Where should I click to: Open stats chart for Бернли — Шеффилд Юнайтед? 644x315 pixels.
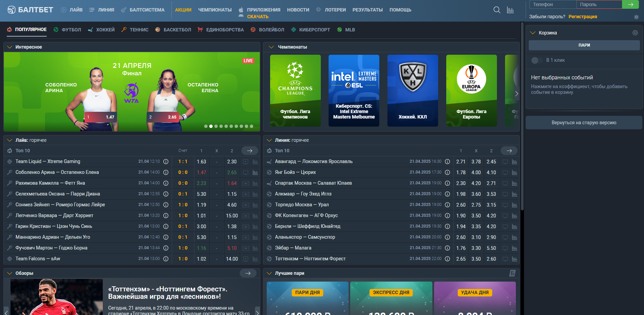click(x=515, y=227)
